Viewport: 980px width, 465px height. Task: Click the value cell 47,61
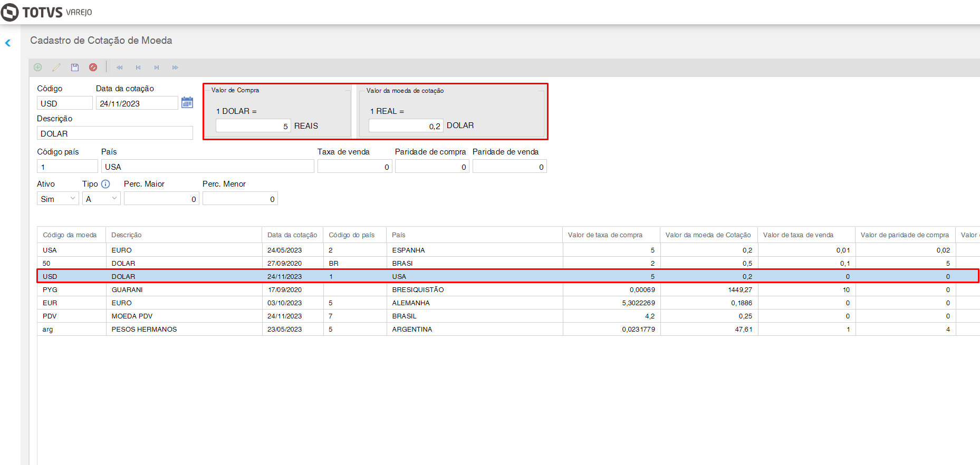coord(709,329)
